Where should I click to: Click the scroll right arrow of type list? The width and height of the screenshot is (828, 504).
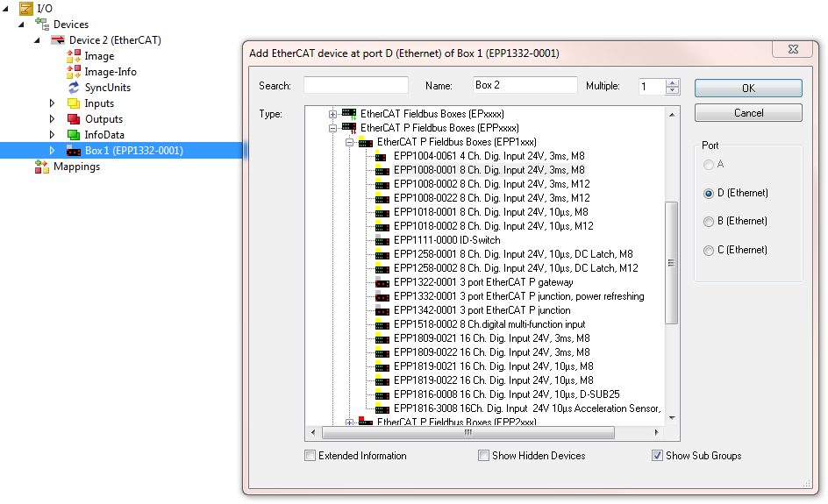(x=656, y=433)
